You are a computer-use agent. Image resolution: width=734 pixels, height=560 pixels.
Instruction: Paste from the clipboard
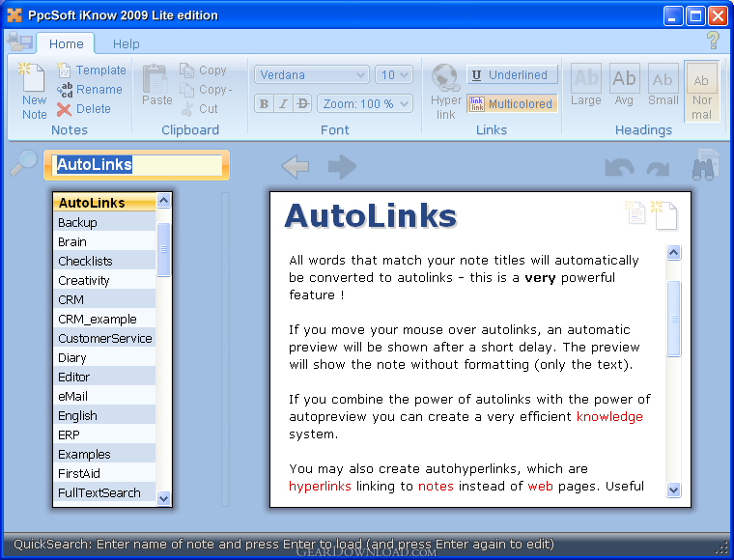tap(156, 85)
